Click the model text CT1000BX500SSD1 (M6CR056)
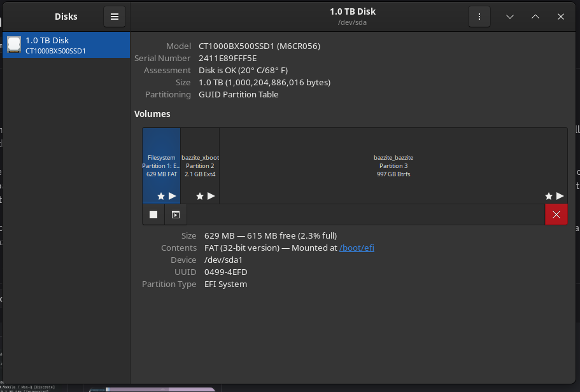Image resolution: width=580 pixels, height=392 pixels. [x=259, y=46]
